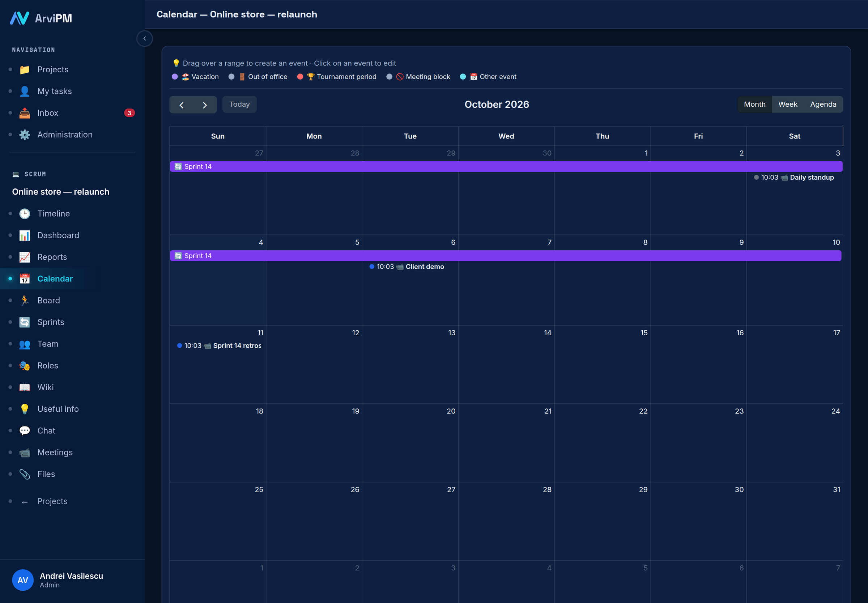This screenshot has height=603, width=868.
Task: Open Wiki book icon
Action: click(25, 387)
